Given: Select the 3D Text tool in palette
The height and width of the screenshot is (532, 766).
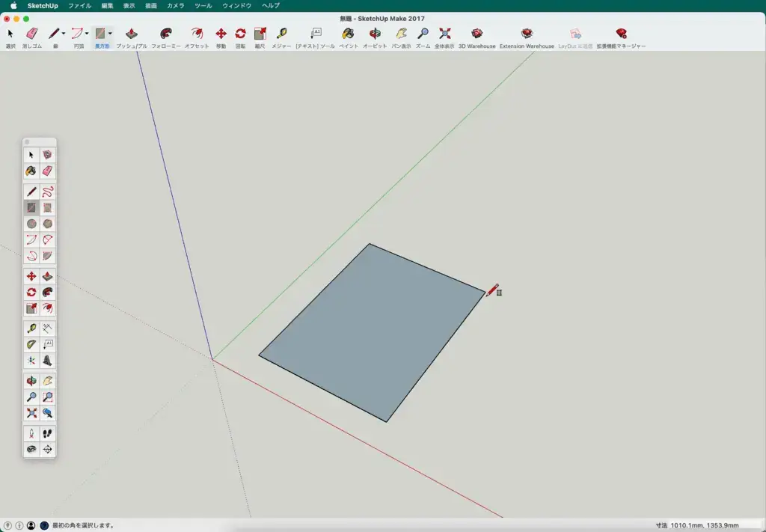Looking at the screenshot, I should [47, 361].
